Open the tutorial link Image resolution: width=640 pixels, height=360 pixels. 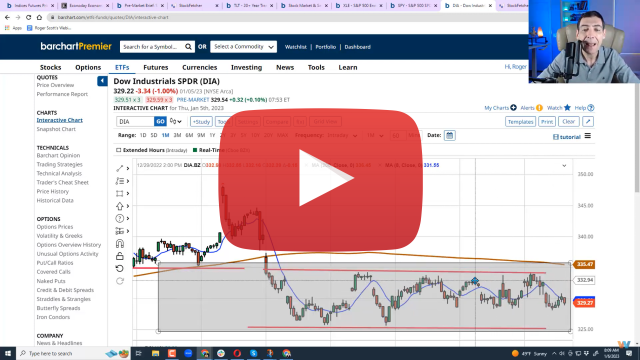(x=567, y=137)
